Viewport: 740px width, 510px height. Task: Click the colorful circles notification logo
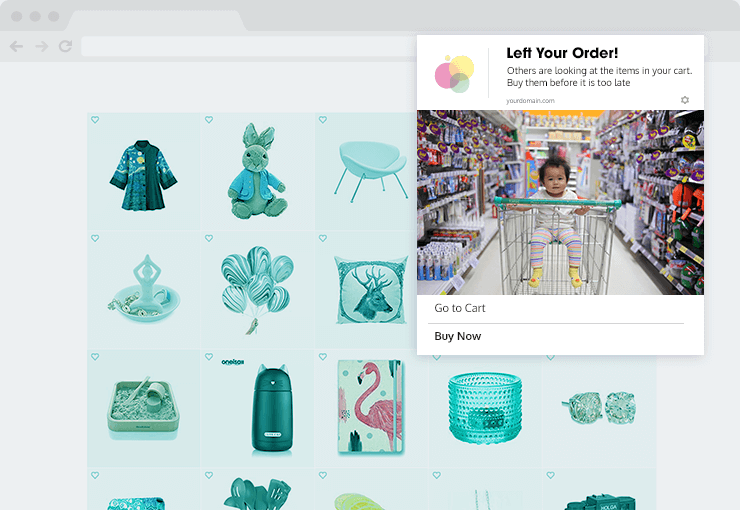[x=454, y=74]
